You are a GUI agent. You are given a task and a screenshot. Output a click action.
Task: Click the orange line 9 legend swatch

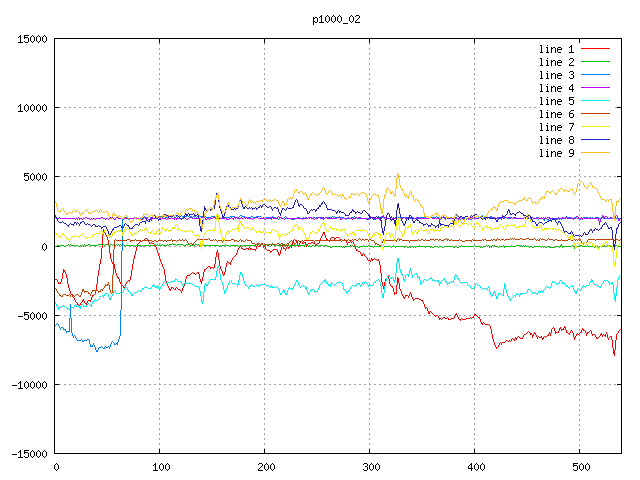coord(596,153)
